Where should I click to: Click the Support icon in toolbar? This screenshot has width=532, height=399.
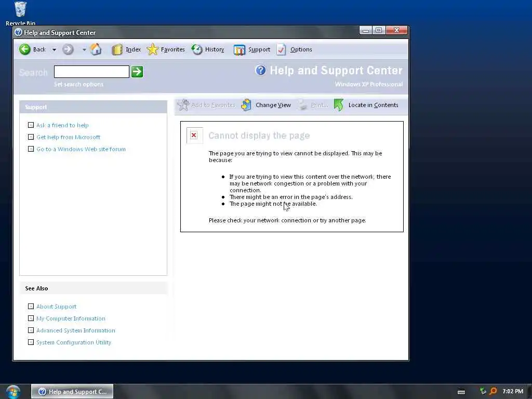tap(239, 50)
